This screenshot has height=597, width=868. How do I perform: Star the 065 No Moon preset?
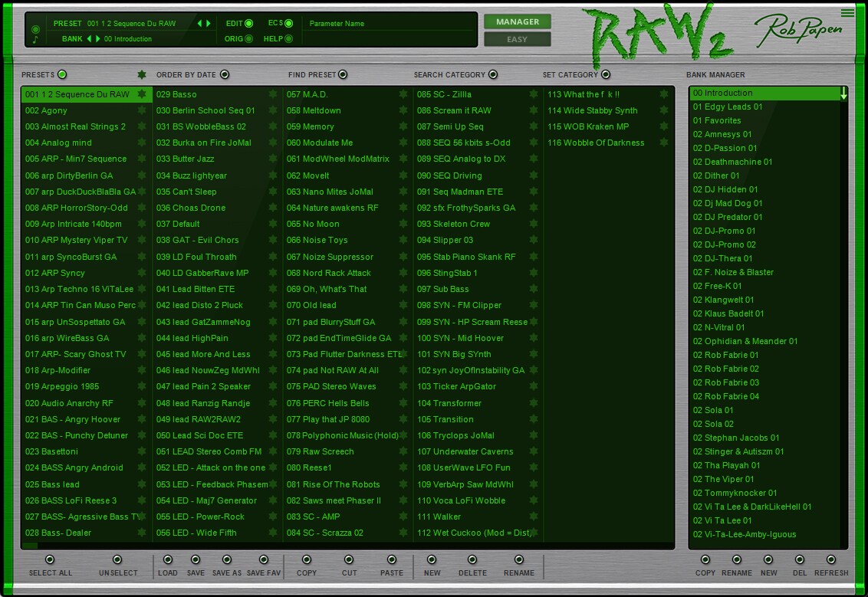(403, 224)
